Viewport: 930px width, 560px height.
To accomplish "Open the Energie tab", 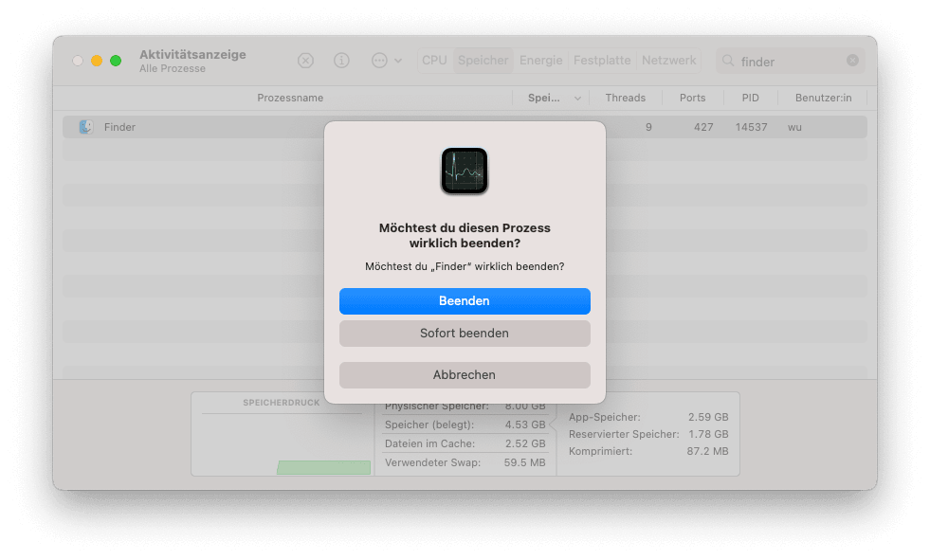I will 541,61.
